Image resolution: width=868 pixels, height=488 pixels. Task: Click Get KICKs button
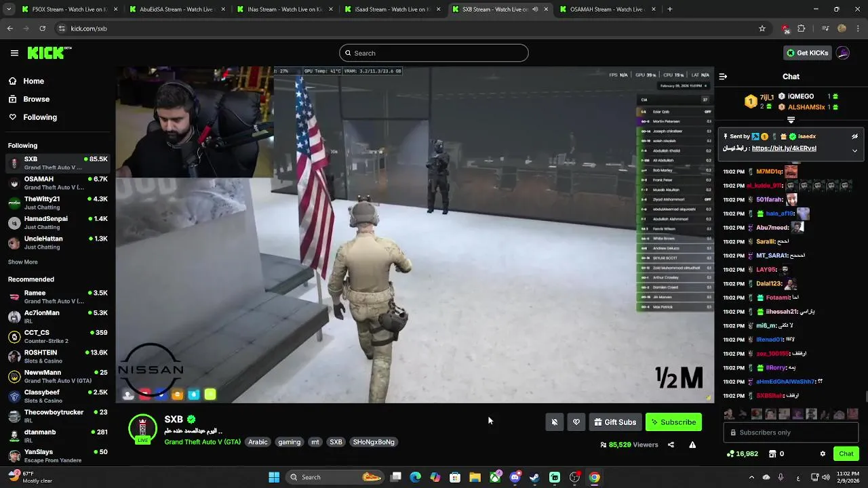tap(807, 53)
